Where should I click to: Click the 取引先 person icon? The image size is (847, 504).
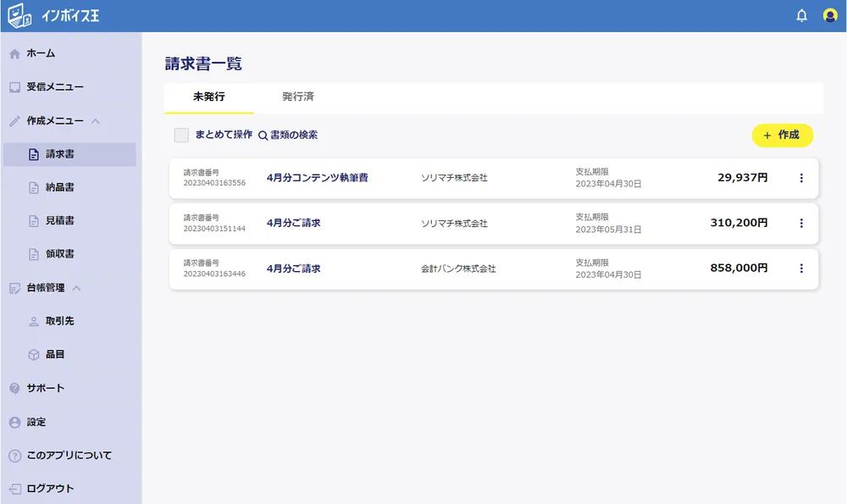(x=34, y=321)
